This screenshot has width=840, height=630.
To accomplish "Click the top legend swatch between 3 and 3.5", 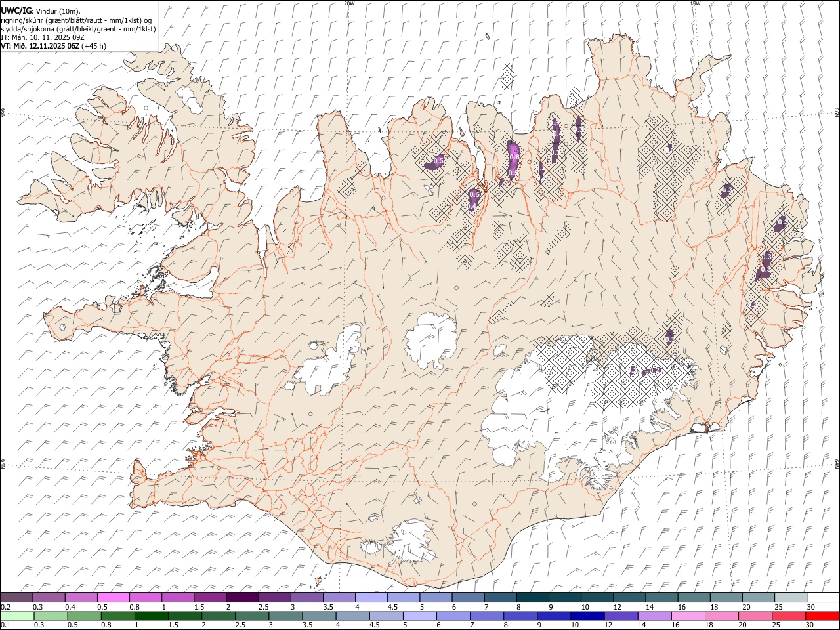I will click(306, 598).
